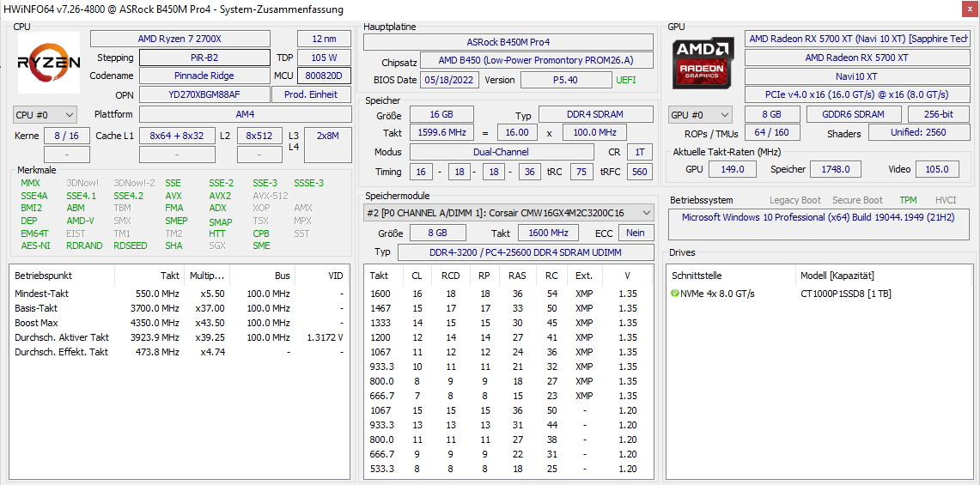Click the Unified: 2560 shaders field
This screenshot has height=485, width=980.
919,132
